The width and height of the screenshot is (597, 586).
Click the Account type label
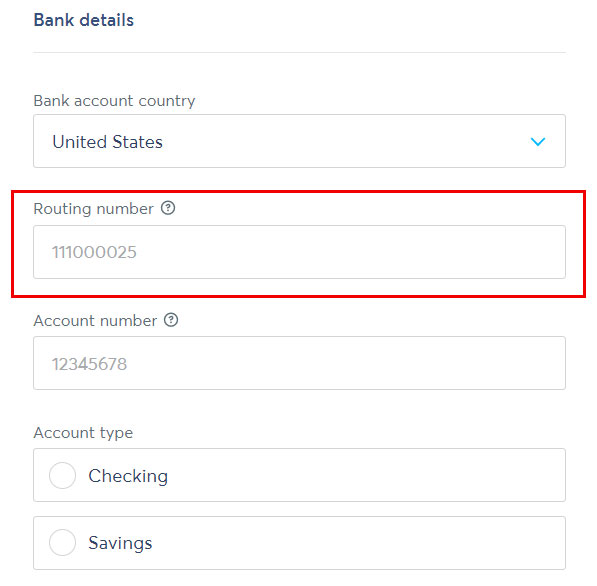(x=83, y=433)
